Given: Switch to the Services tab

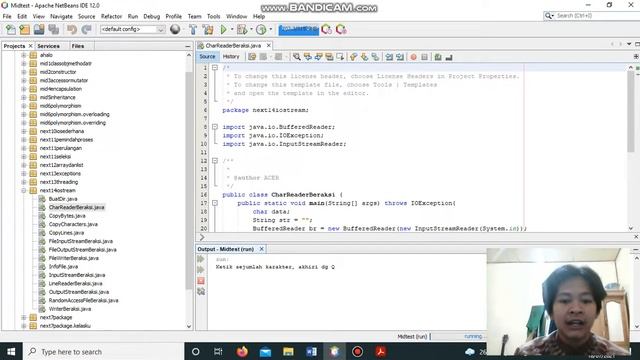Looking at the screenshot, I should [49, 46].
